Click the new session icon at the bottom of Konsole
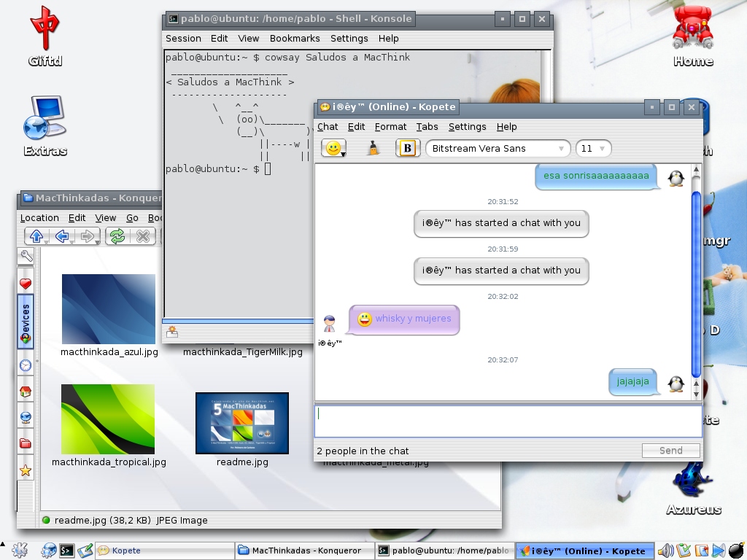Screen dimensions: 747x560 pos(172,332)
